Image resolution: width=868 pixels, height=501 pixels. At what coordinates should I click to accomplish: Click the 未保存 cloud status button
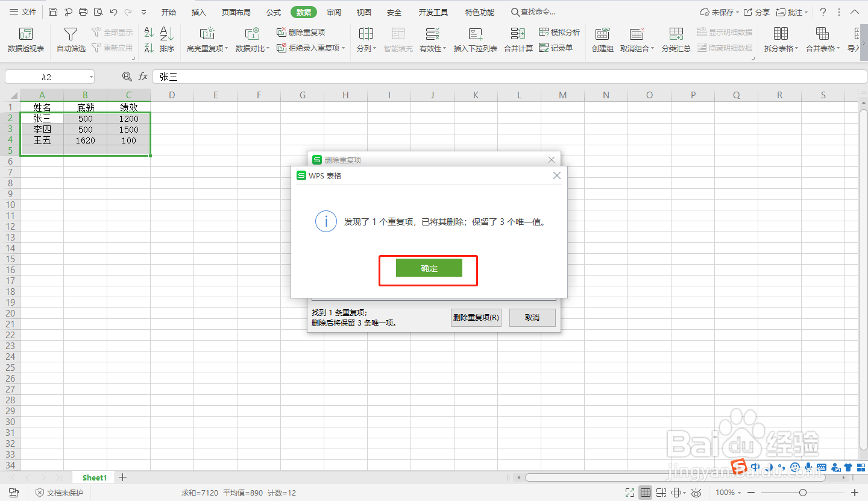pyautogui.click(x=719, y=12)
